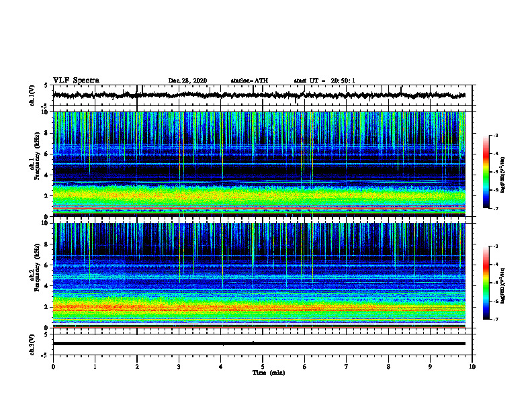Click the ch.1 spectrogram panel

(x=259, y=164)
